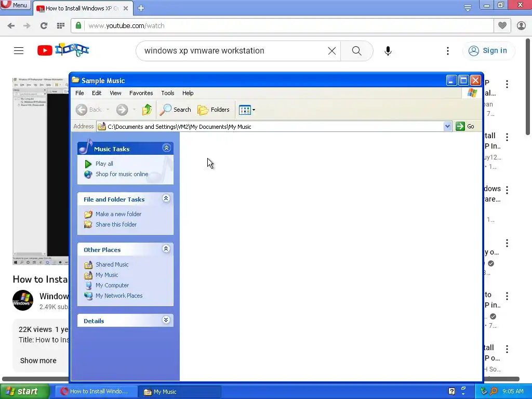Open the Forward history dropdown arrow

coord(134,110)
